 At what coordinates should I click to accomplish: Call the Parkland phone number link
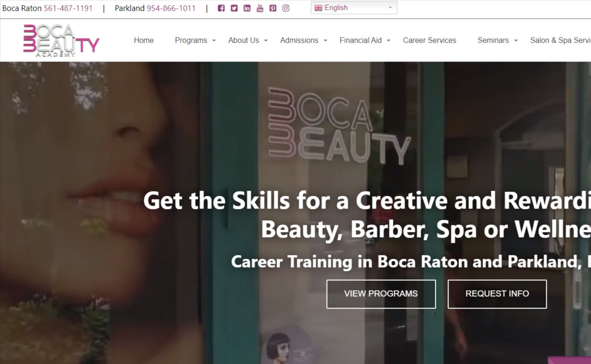click(171, 8)
